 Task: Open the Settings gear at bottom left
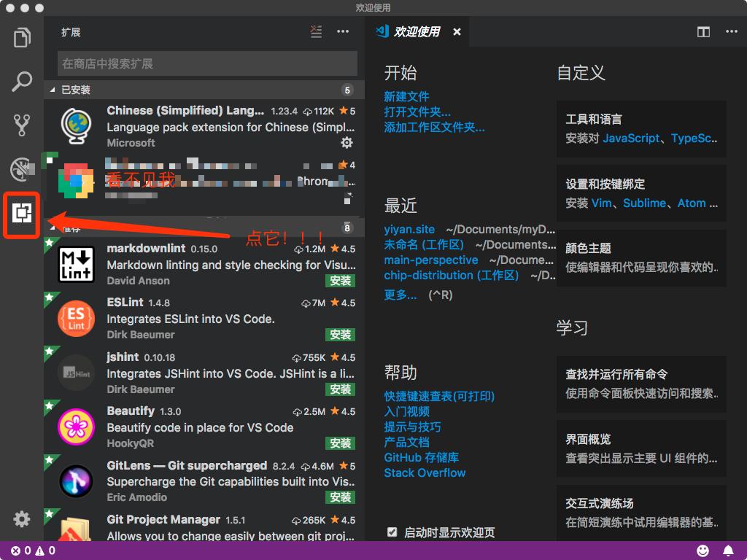pos(21,519)
